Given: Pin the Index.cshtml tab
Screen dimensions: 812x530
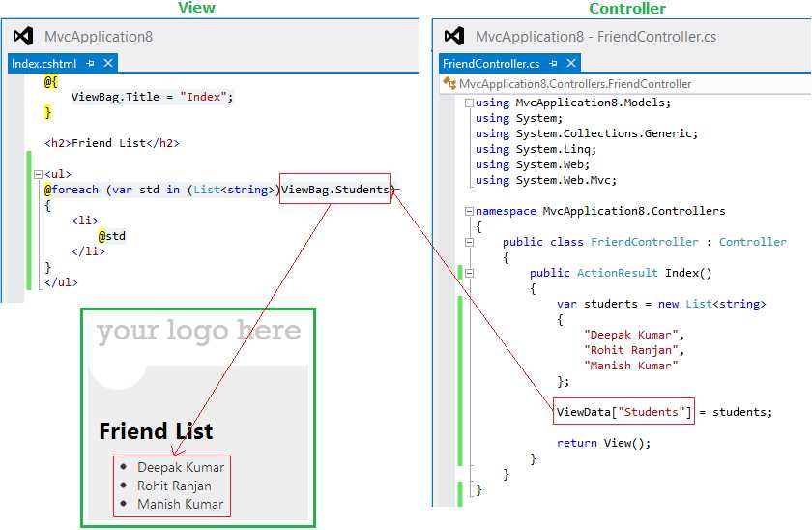Looking at the screenshot, I should (x=91, y=63).
